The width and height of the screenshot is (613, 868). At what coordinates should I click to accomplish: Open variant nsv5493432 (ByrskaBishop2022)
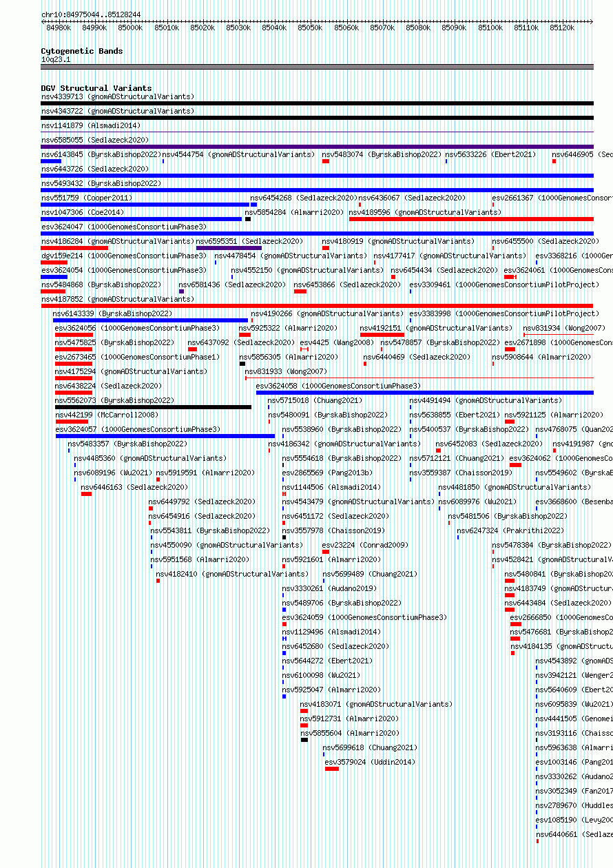point(101,183)
